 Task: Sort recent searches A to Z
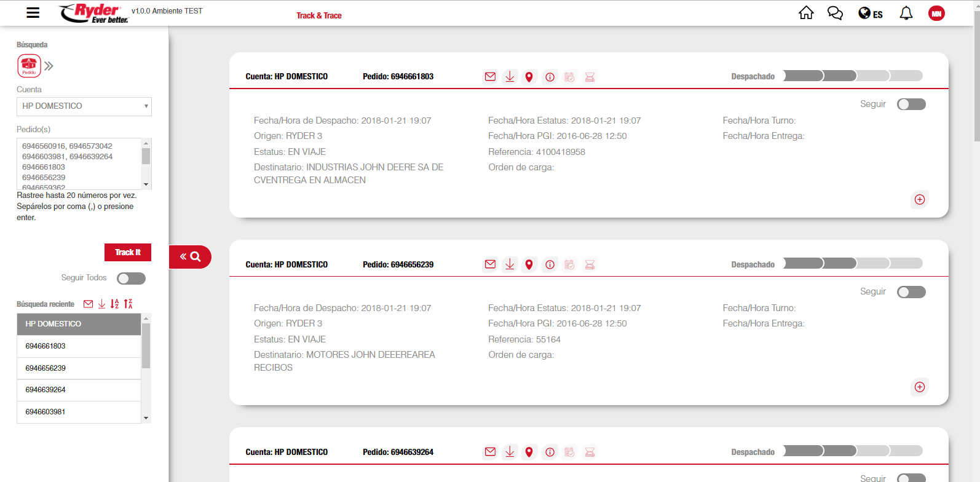(x=114, y=304)
